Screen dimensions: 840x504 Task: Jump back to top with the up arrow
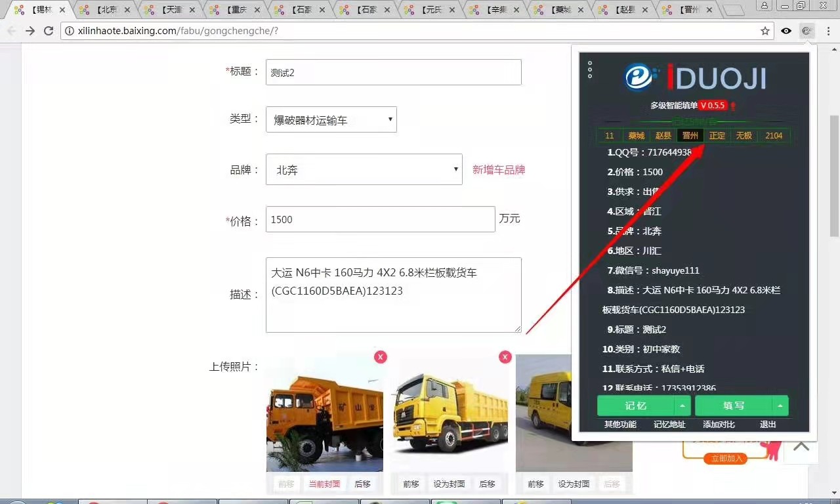[801, 446]
